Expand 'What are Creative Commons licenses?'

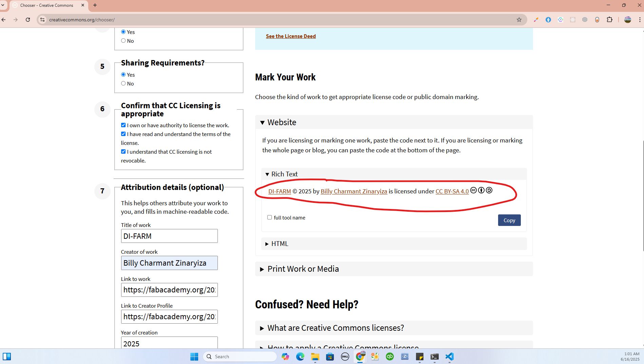click(394, 328)
